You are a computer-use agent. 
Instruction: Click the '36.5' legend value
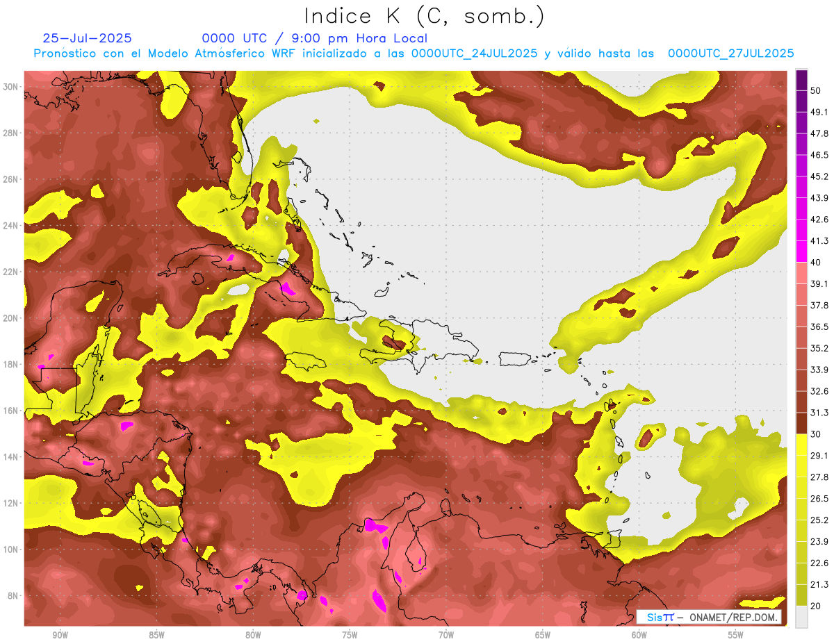coord(819,327)
